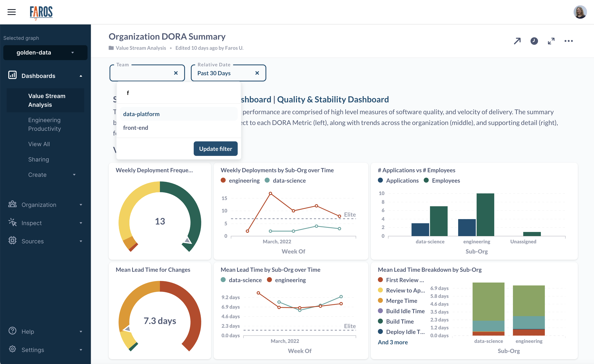This screenshot has width=594, height=364.
Task: Click the And 3 more link
Action: click(393, 342)
